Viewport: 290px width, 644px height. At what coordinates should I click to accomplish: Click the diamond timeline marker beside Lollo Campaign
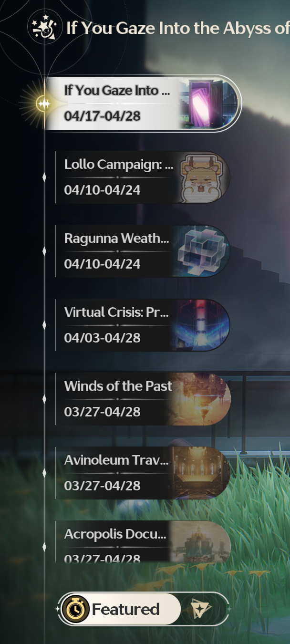[x=44, y=177]
